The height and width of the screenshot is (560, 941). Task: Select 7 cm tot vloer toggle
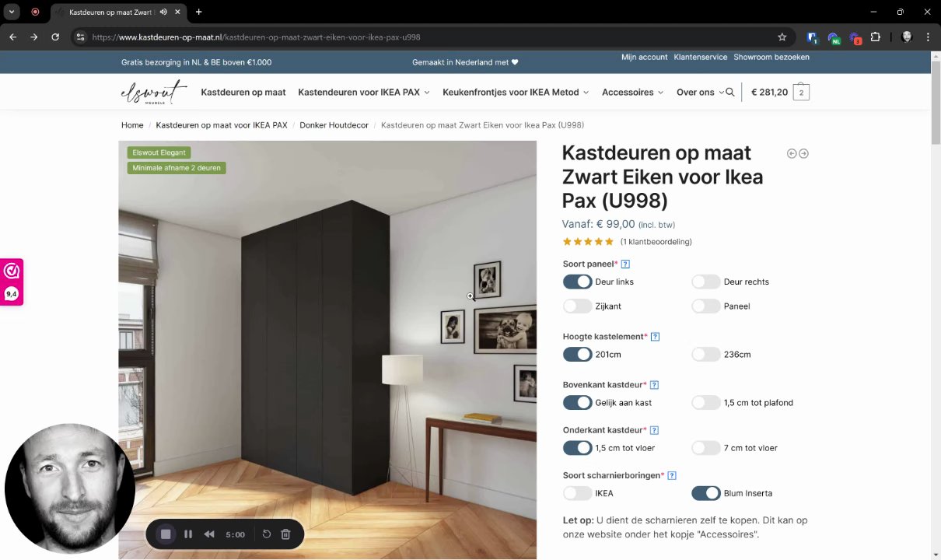click(706, 448)
